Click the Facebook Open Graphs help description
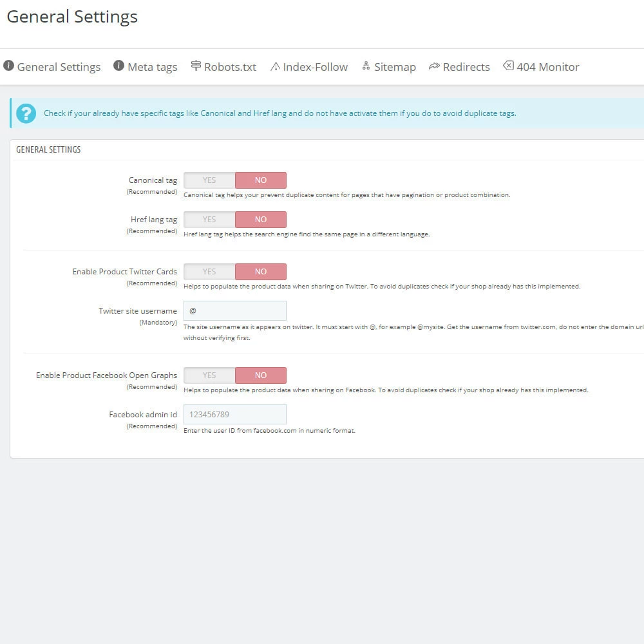Image resolution: width=644 pixels, height=644 pixels. pyautogui.click(x=386, y=390)
